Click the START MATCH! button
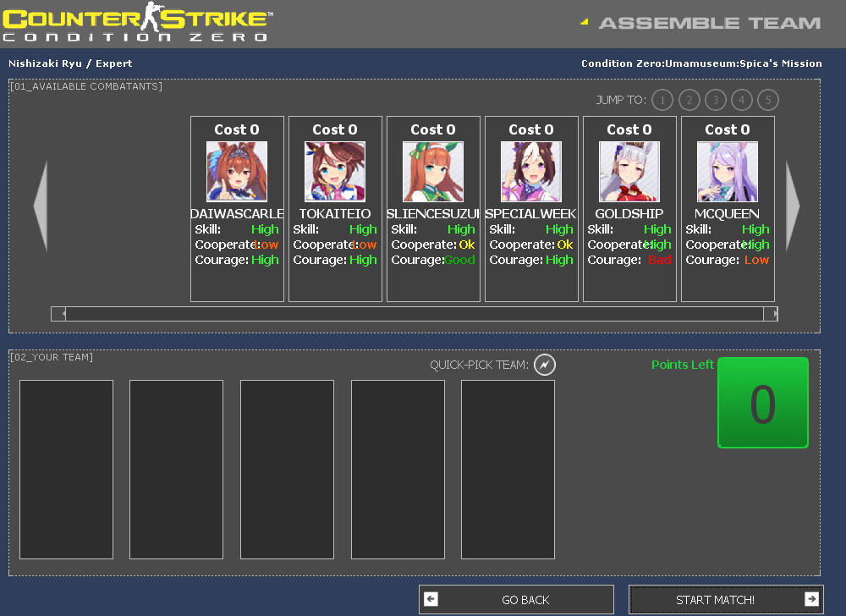 click(726, 599)
